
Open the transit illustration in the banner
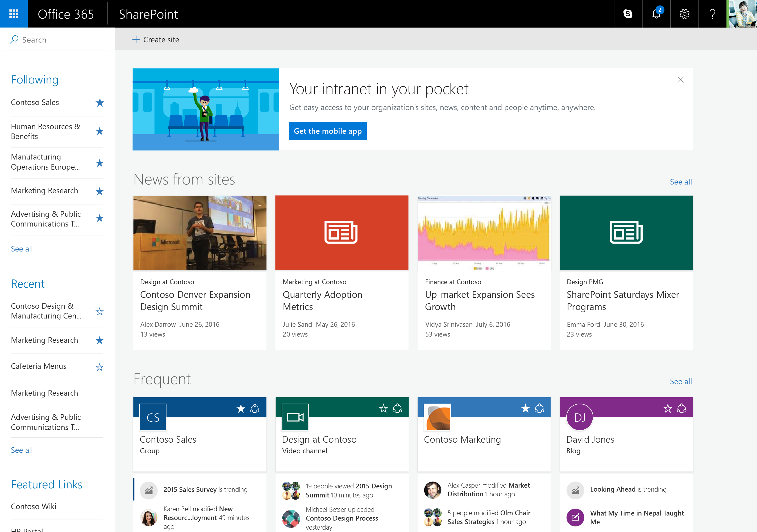(x=206, y=110)
